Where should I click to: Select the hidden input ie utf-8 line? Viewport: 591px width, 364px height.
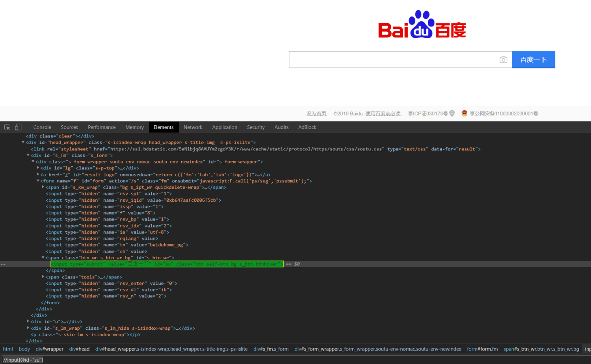[x=107, y=232]
